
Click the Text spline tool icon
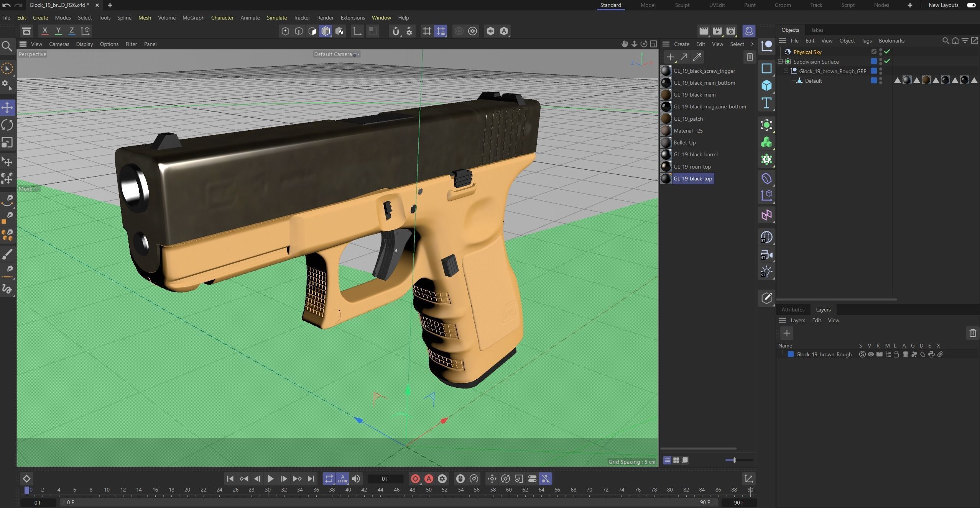(766, 103)
